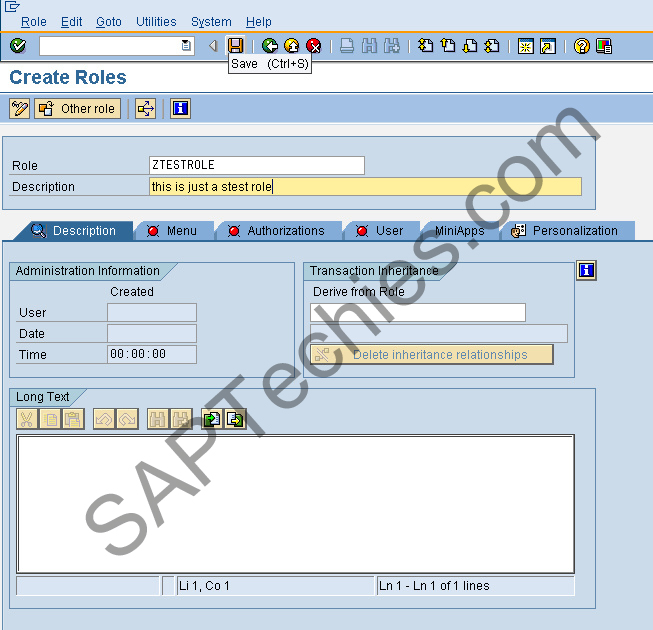Screen dimensions: 653x630
Task: Click the Copy icon in Long Text
Action: (50, 419)
